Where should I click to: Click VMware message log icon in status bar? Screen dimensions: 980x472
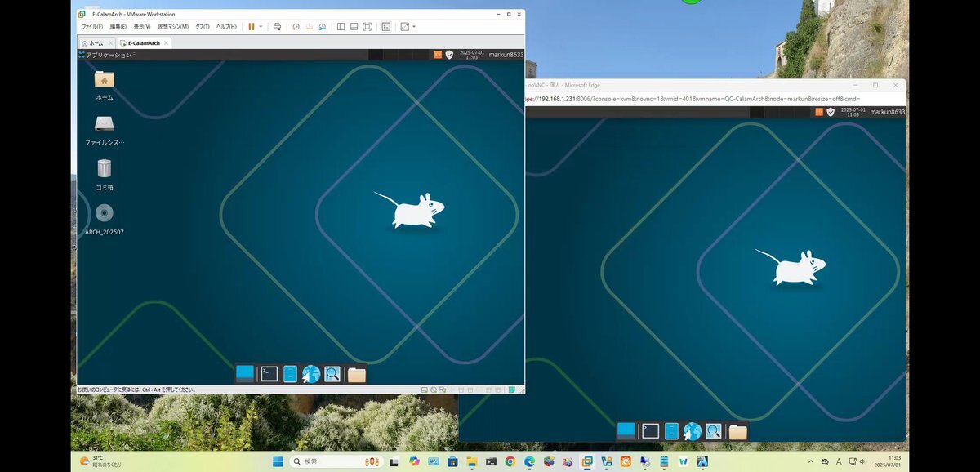(511, 390)
